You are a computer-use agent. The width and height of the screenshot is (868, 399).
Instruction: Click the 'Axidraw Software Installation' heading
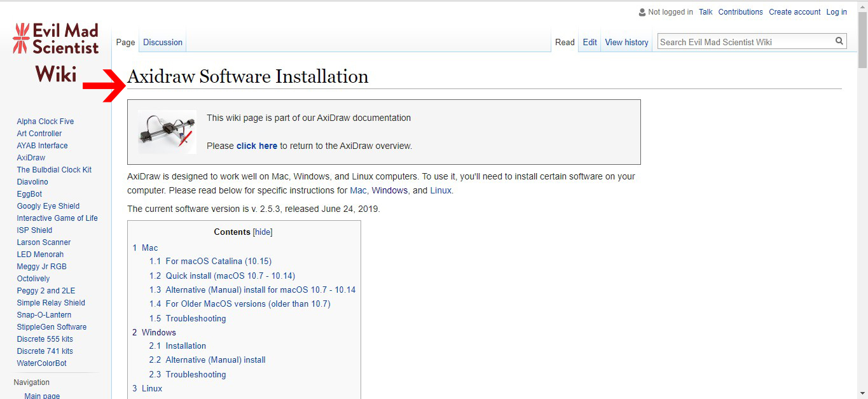[x=248, y=76]
